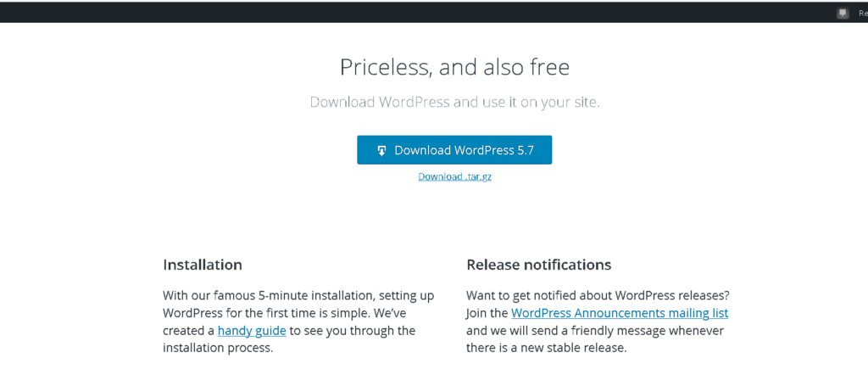Click the speech bubble icon in top bar

[843, 13]
